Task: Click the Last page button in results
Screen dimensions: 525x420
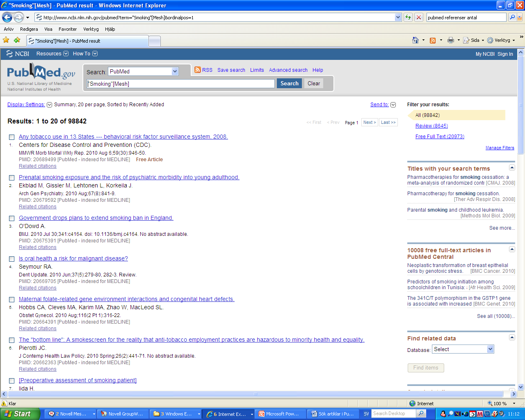Action: pos(388,122)
